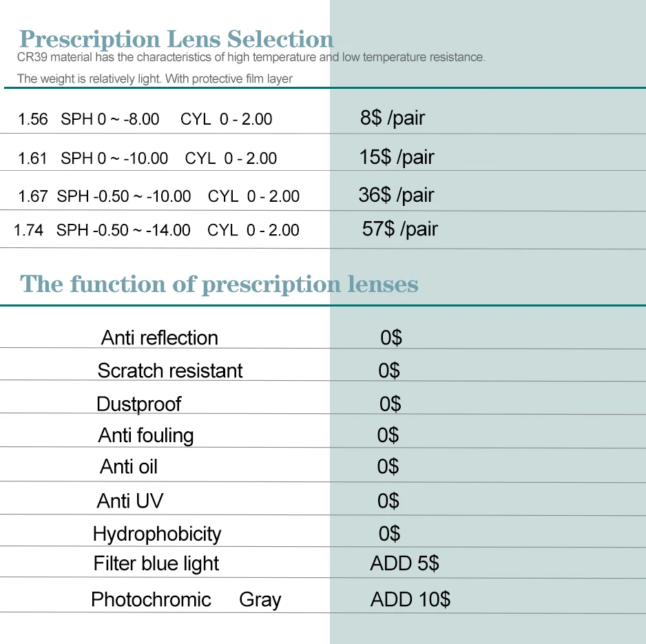Select the 1.74 SPH -0.50 ~ -14.00 row

click(x=157, y=230)
